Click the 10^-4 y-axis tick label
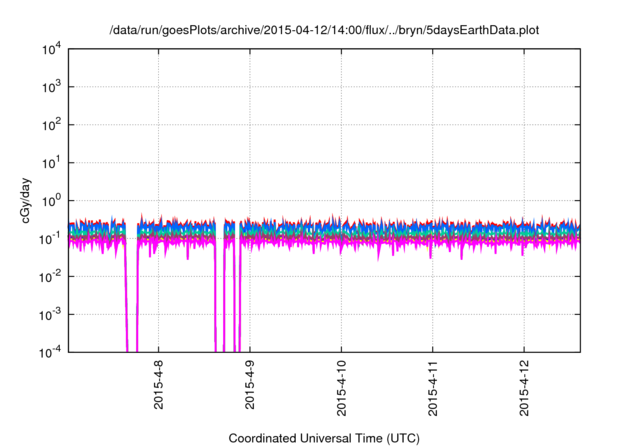The height and width of the screenshot is (448, 640). [51, 352]
